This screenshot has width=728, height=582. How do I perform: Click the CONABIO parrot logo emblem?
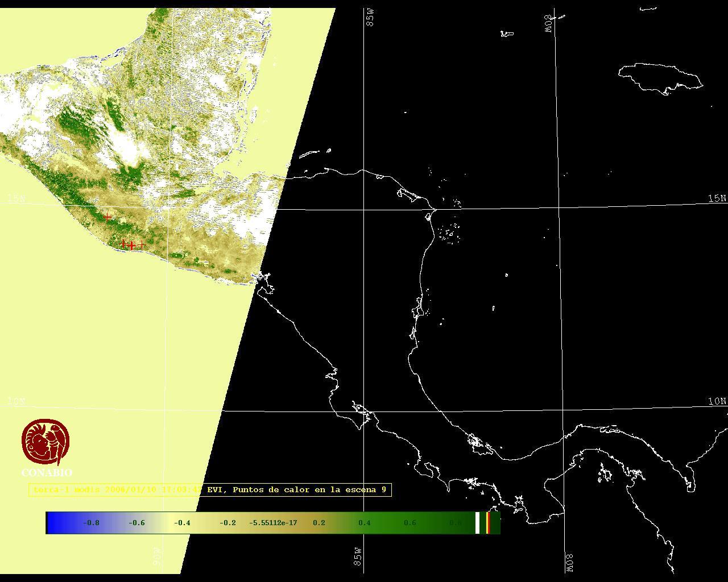[45, 442]
